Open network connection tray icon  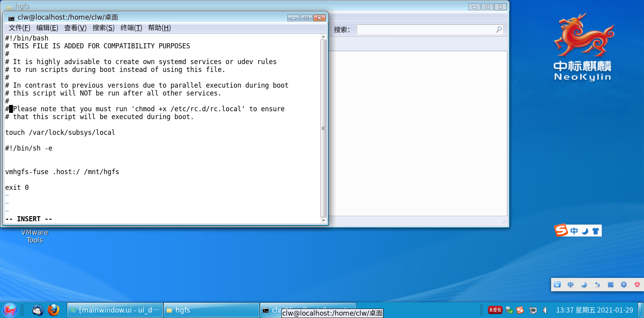pyautogui.click(x=533, y=310)
